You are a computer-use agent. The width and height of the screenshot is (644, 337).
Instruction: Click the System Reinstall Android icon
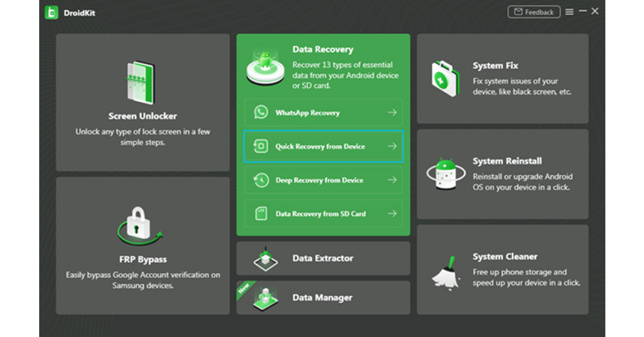tap(446, 174)
